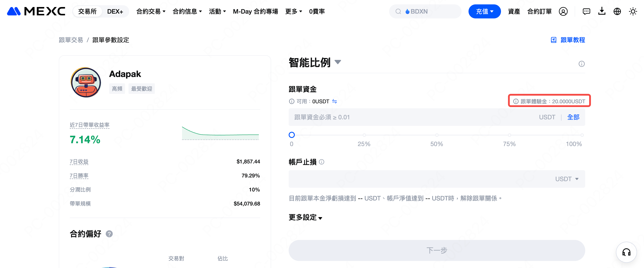This screenshot has height=268, width=644.
Task: Click the MEXC logo
Action: pos(36,11)
